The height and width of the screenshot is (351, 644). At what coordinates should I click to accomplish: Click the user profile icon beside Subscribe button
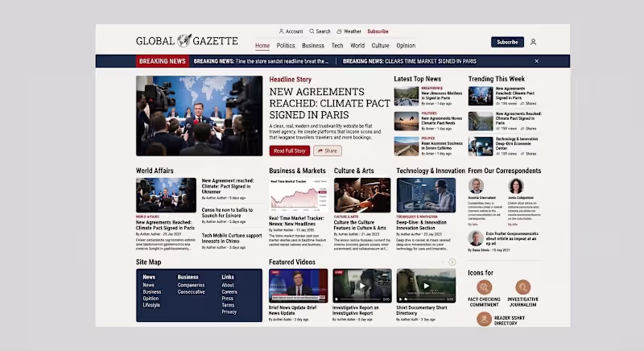click(x=533, y=42)
